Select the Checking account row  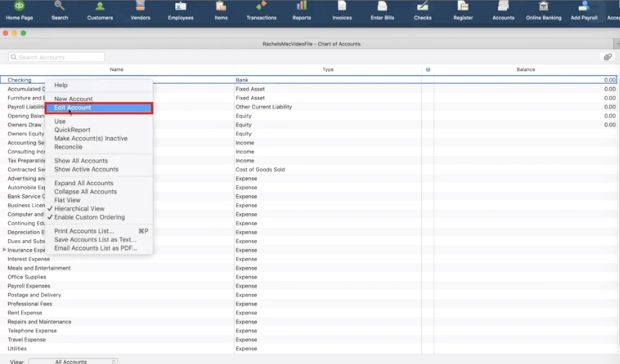tap(309, 80)
